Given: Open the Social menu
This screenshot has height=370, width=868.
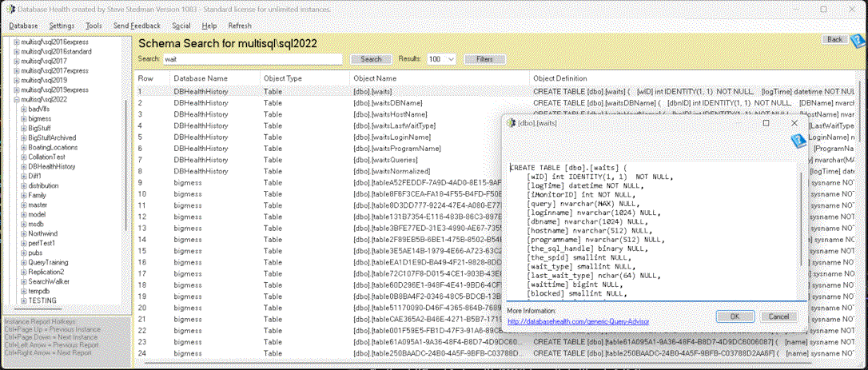Looking at the screenshot, I should click(181, 26).
